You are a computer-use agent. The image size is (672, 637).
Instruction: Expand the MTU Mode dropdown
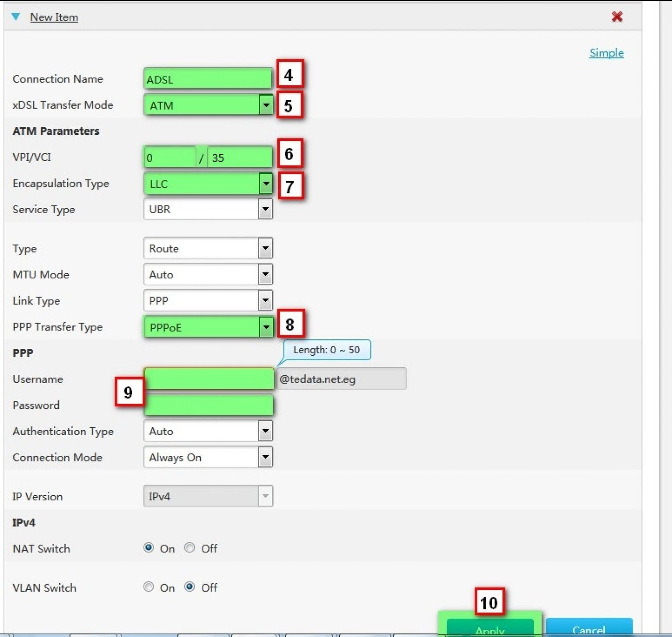tap(208, 275)
